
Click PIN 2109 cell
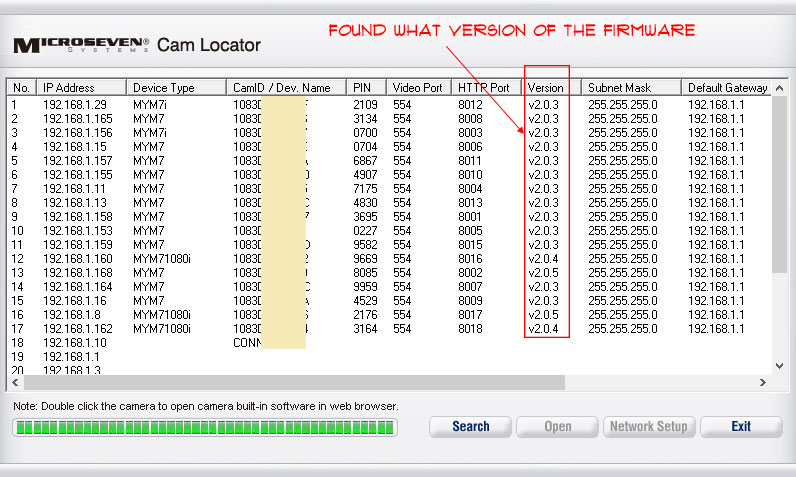point(366,105)
